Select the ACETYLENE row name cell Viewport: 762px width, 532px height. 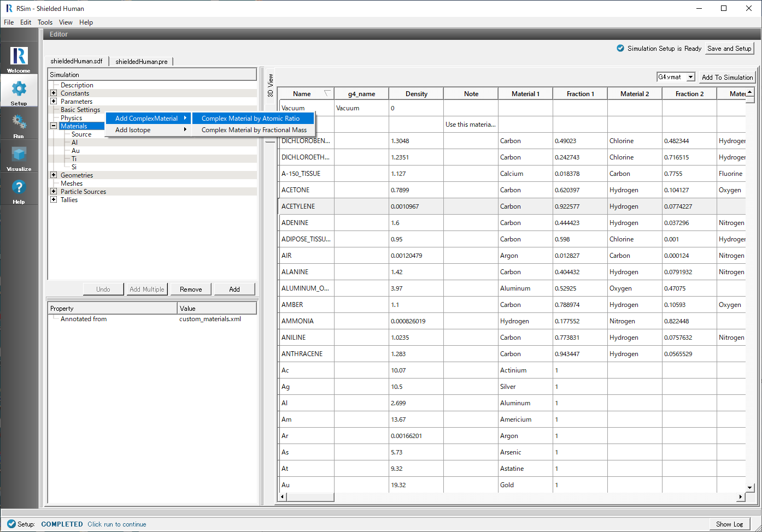coord(306,206)
